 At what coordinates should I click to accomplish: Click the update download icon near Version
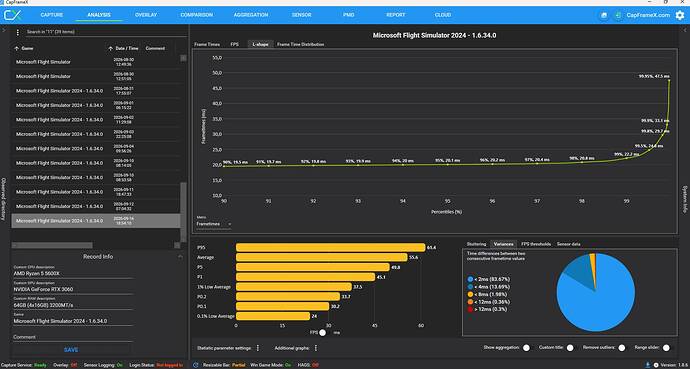pos(648,365)
